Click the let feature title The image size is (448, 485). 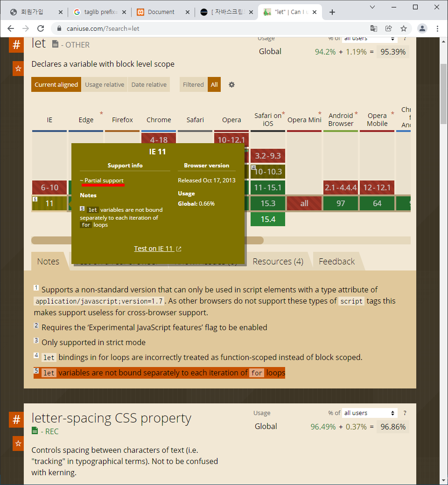pyautogui.click(x=38, y=44)
